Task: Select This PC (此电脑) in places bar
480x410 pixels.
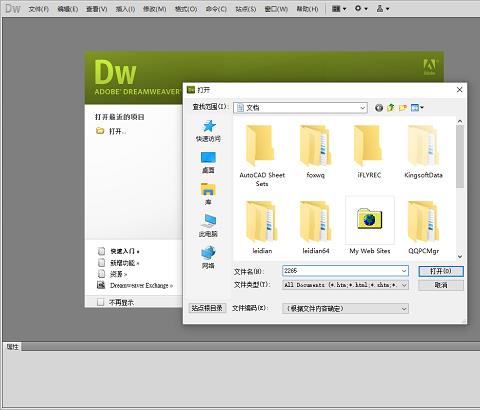Action: pyautogui.click(x=208, y=225)
